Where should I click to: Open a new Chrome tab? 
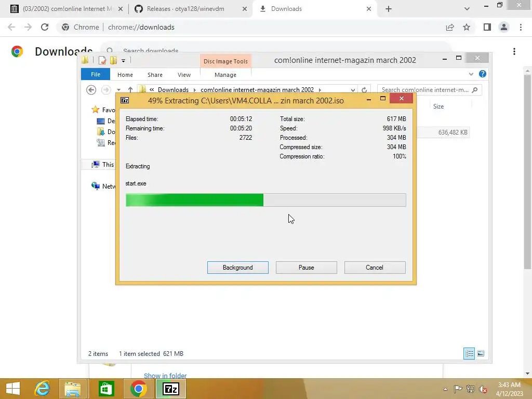coord(389,9)
